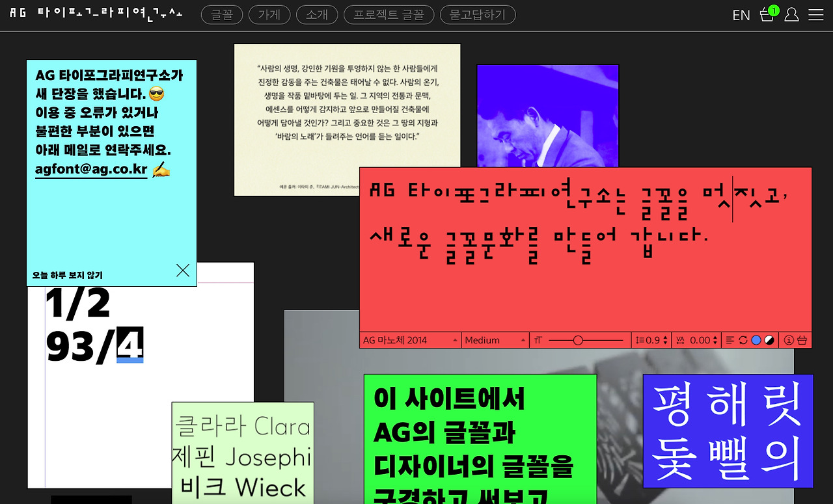Click the basket icon on the red card toolbar
This screenshot has width=833, height=504.
(802, 339)
